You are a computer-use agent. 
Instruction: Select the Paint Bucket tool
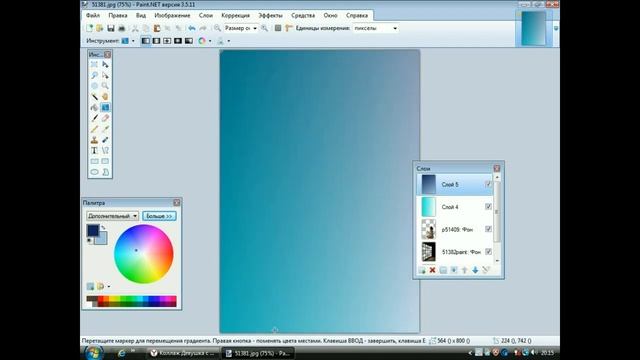(x=94, y=107)
